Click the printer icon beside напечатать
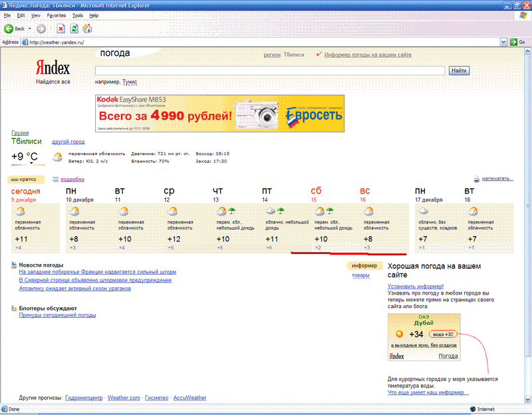532x415 pixels. click(x=476, y=179)
